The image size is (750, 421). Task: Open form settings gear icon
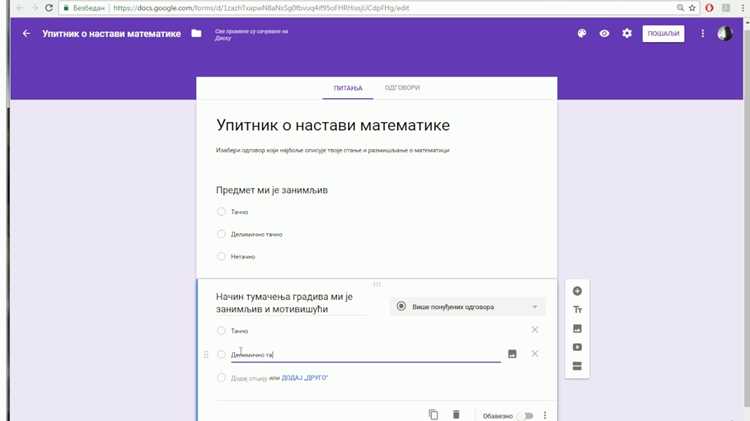[627, 33]
